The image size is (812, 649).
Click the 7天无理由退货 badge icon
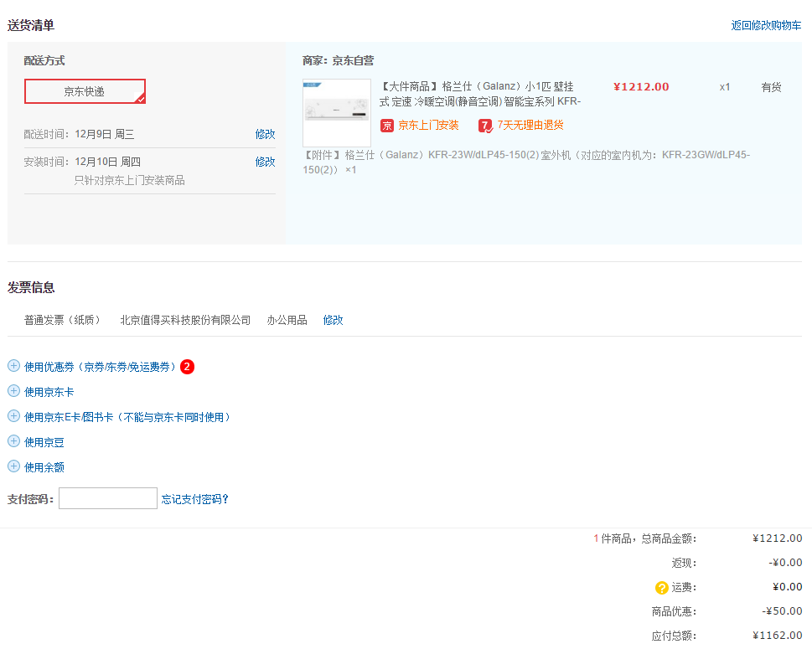click(x=485, y=126)
